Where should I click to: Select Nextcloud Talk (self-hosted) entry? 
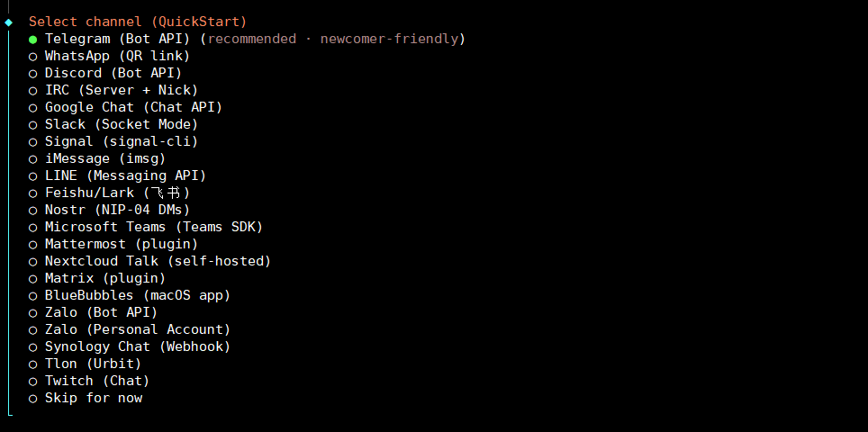pos(33,261)
